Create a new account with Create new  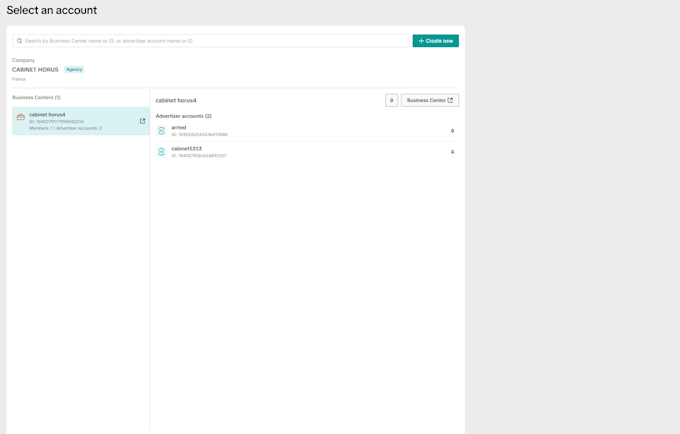click(x=435, y=41)
